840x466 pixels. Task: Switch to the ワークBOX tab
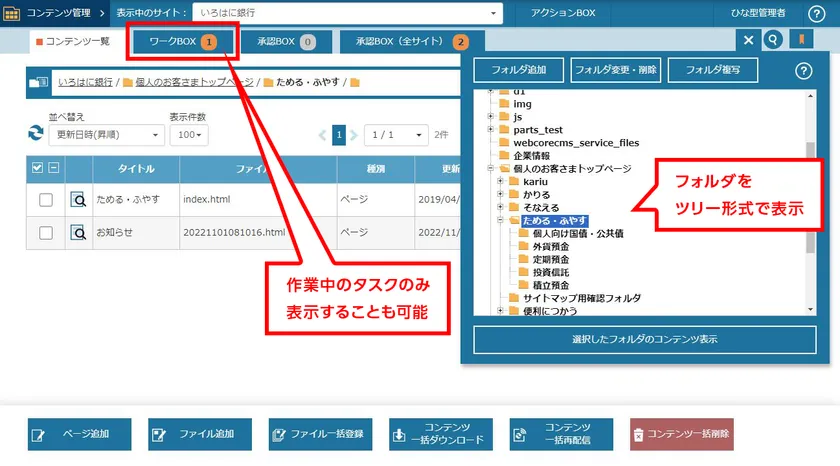(x=182, y=42)
